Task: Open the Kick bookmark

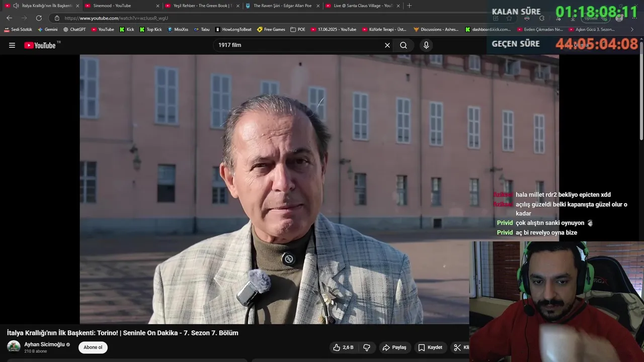Action: point(127,30)
